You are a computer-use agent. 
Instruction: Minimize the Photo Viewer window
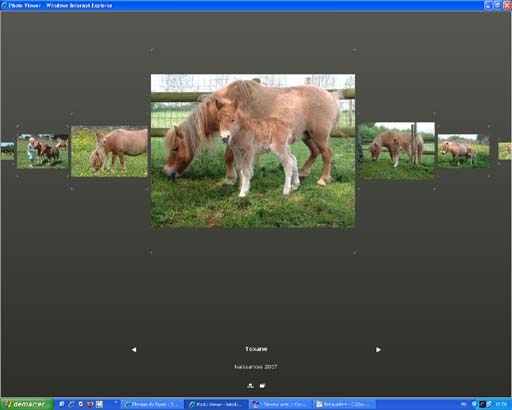[x=488, y=5]
